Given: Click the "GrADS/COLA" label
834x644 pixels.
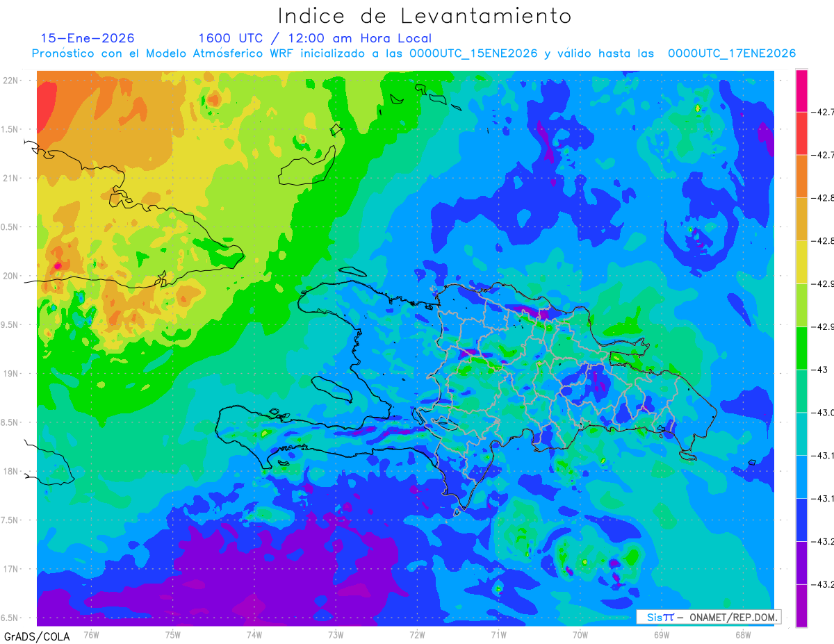Looking at the screenshot, I should pyautogui.click(x=36, y=636).
